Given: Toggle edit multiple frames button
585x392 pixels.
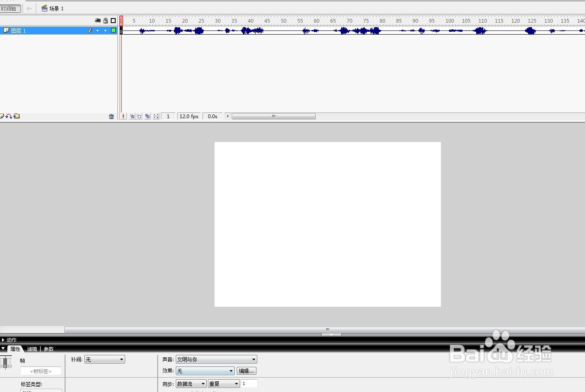Looking at the screenshot, I should pyautogui.click(x=147, y=117).
